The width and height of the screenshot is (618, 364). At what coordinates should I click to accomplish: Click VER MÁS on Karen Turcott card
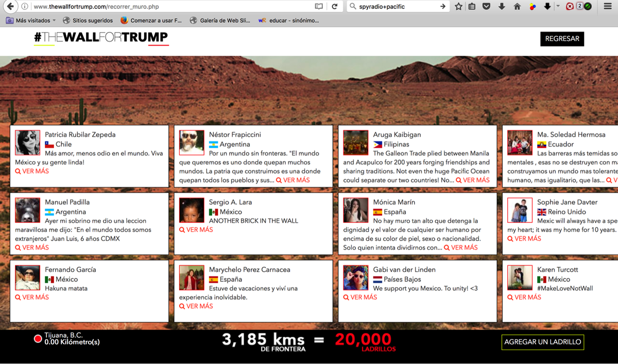coord(524,297)
